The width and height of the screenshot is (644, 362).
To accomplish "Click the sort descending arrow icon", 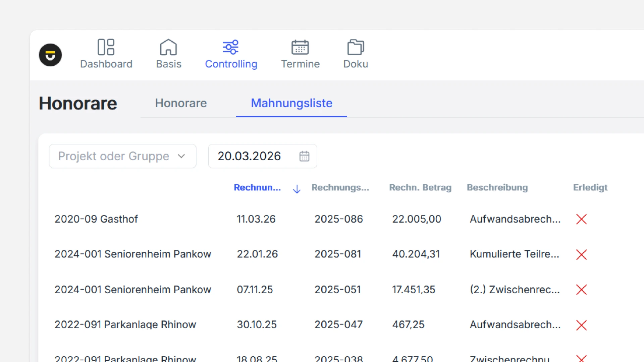I will tap(297, 189).
